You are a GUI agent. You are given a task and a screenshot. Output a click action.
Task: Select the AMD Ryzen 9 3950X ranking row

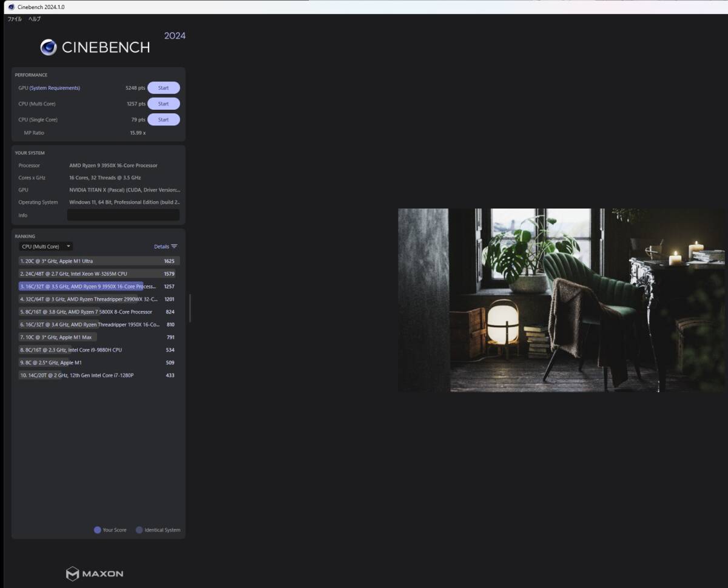pyautogui.click(x=99, y=287)
